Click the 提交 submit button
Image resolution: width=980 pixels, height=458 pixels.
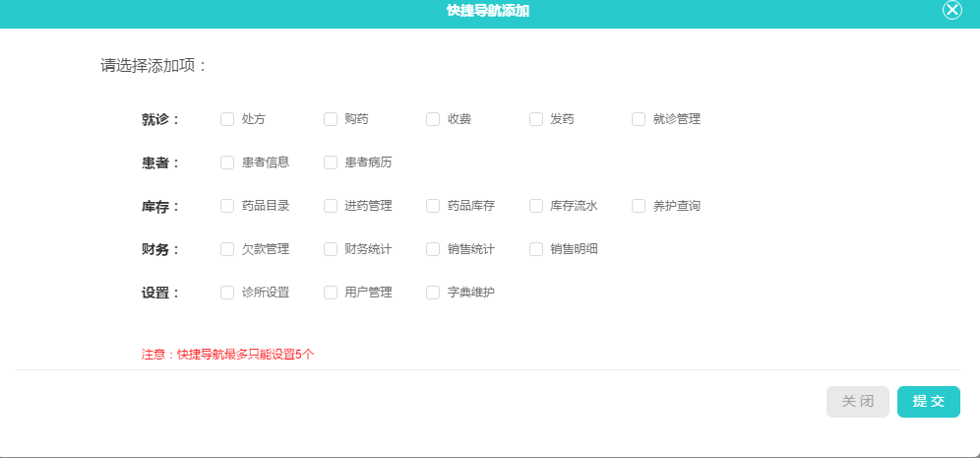pyautogui.click(x=928, y=402)
